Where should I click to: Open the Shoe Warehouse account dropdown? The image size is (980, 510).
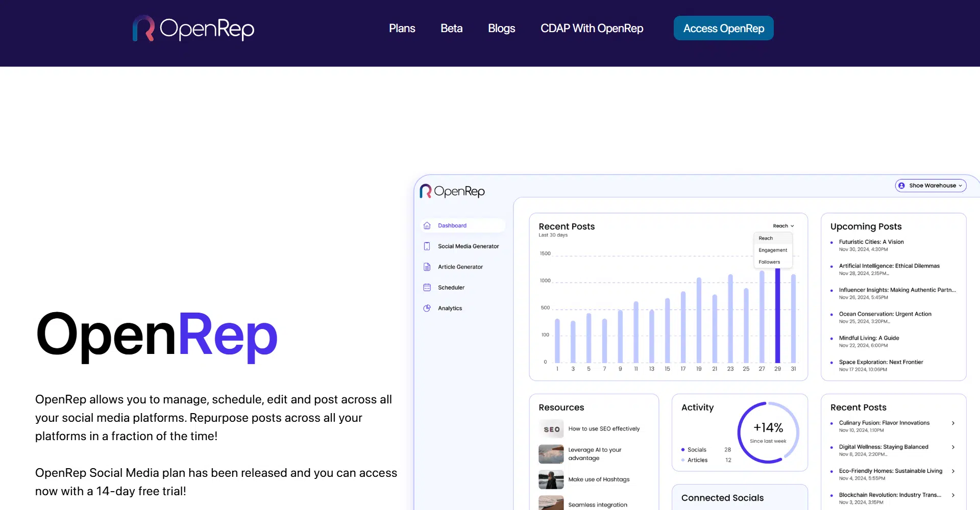[931, 186]
